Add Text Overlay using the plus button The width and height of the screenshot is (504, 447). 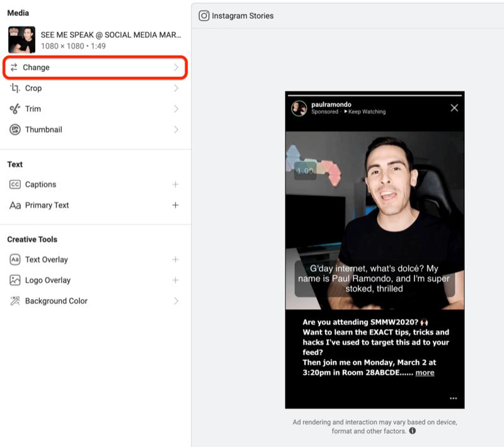point(175,259)
